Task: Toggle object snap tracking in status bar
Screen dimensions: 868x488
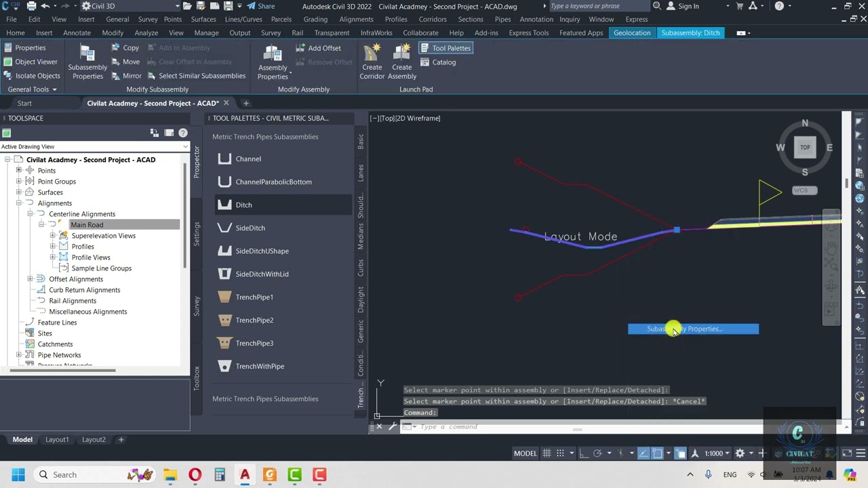Action: pyautogui.click(x=643, y=453)
